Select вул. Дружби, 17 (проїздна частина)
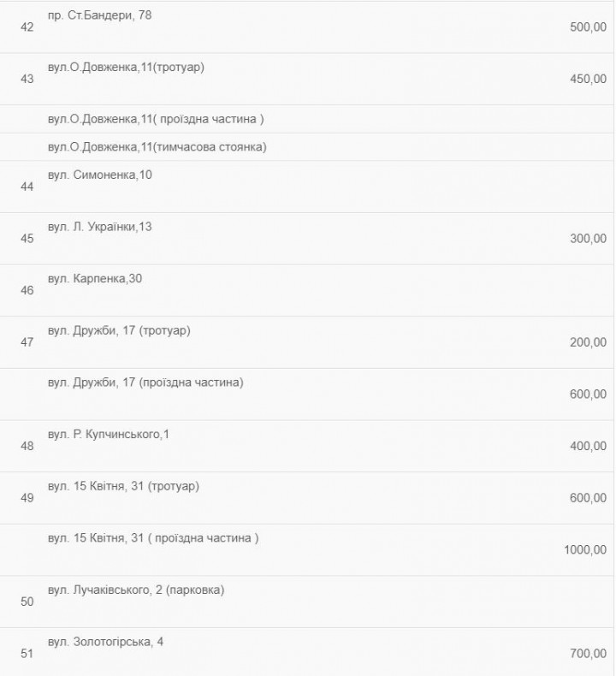 [145, 382]
